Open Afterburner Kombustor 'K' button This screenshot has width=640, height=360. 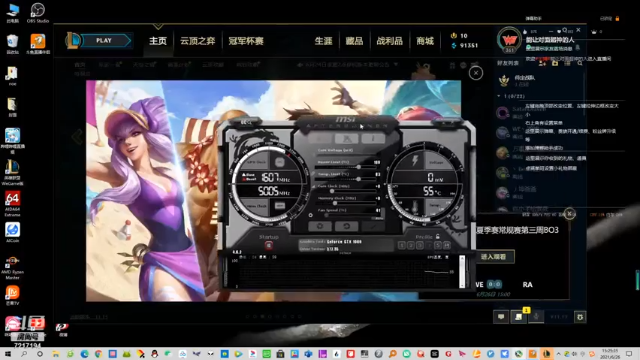[x=347, y=139]
